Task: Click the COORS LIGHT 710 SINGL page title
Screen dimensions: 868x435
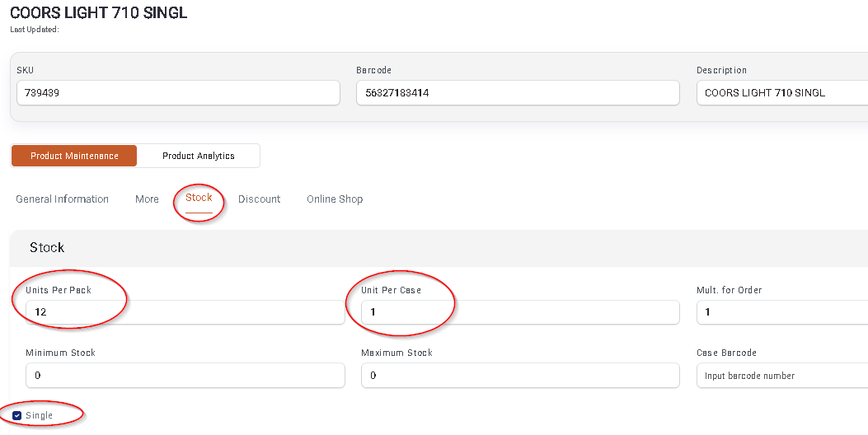Action: pos(99,12)
